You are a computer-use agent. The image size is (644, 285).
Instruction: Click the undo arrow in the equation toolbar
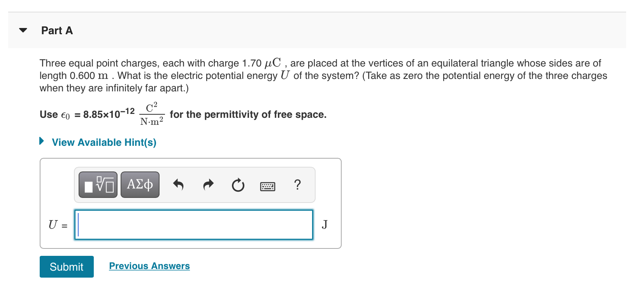coord(178,185)
